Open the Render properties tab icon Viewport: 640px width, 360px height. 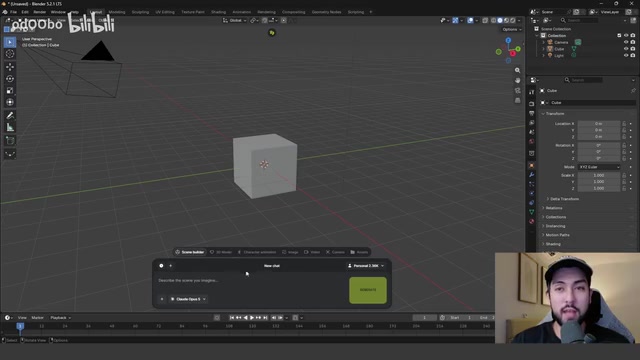pyautogui.click(x=531, y=104)
